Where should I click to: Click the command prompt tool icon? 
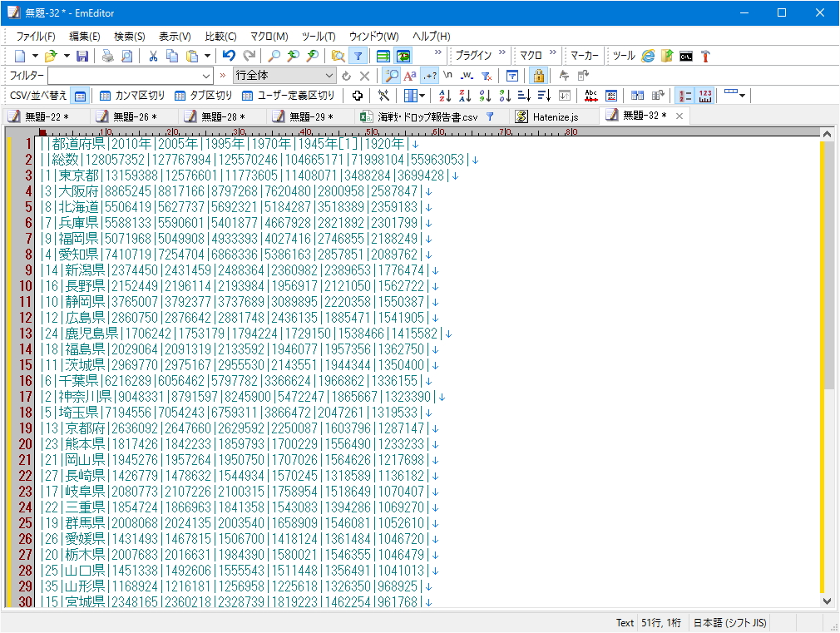click(x=686, y=56)
